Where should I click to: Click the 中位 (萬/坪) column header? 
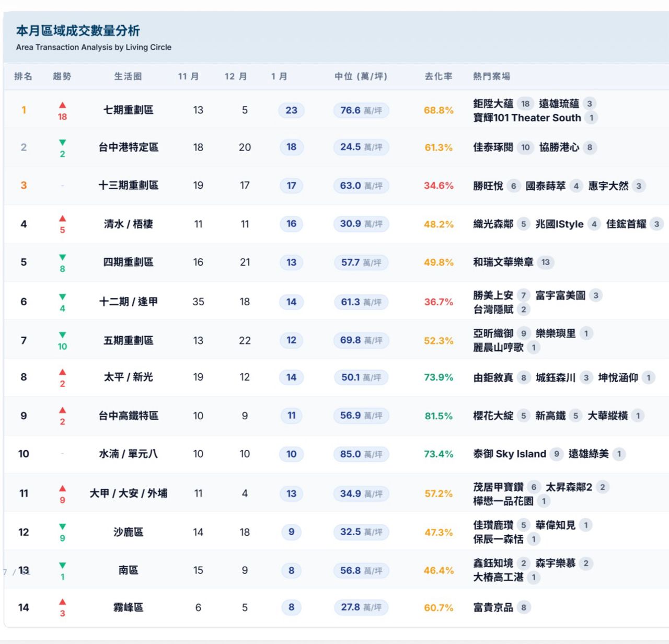[361, 76]
